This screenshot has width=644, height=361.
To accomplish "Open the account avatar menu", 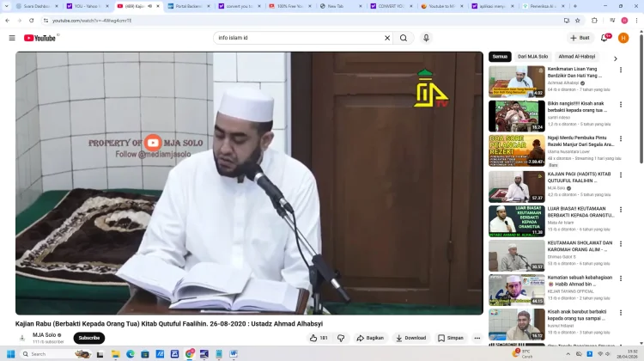I will tap(623, 38).
